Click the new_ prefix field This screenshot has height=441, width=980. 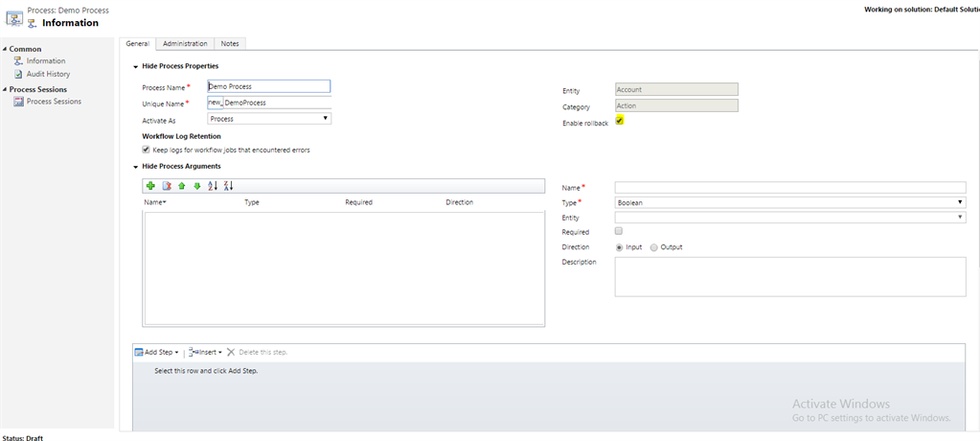click(215, 103)
